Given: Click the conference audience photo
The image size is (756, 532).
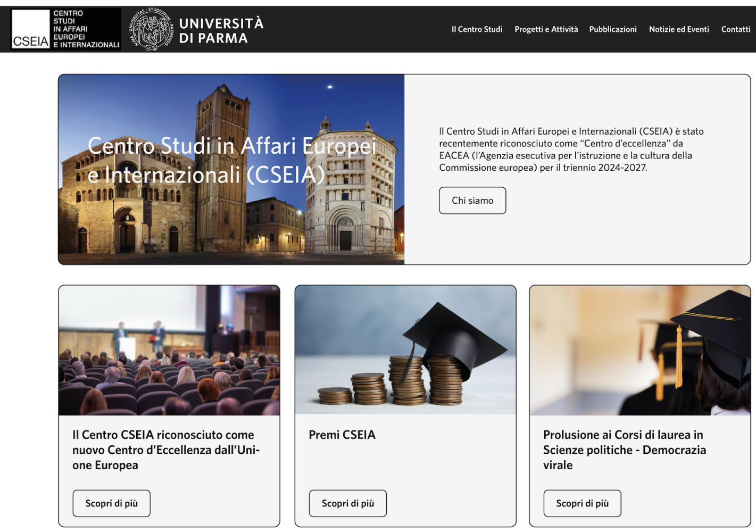Looking at the screenshot, I should pos(169,351).
